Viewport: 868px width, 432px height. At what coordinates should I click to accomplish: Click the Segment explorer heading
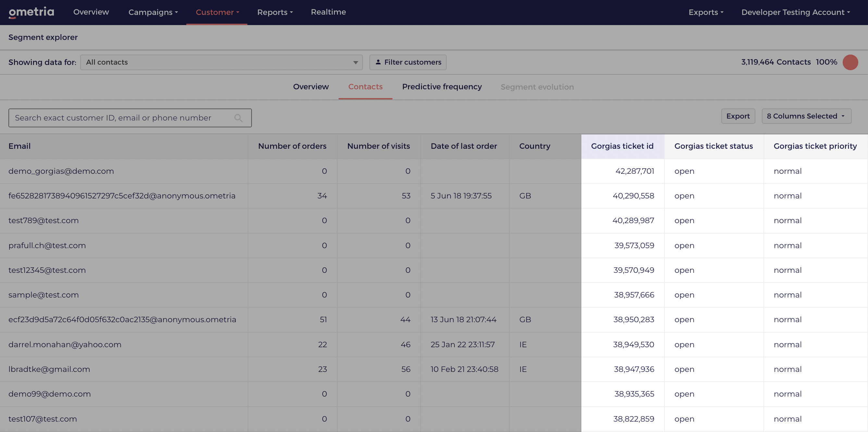coord(43,37)
